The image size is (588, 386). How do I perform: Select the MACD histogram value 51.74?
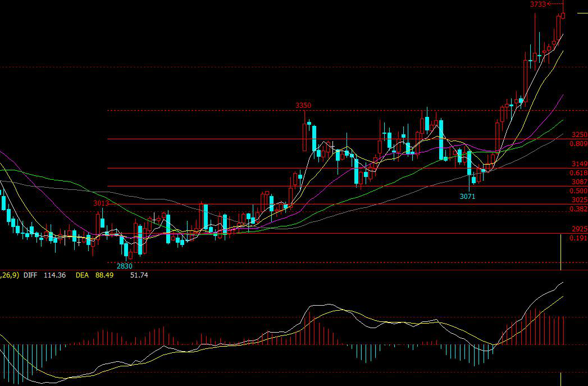[x=139, y=275]
